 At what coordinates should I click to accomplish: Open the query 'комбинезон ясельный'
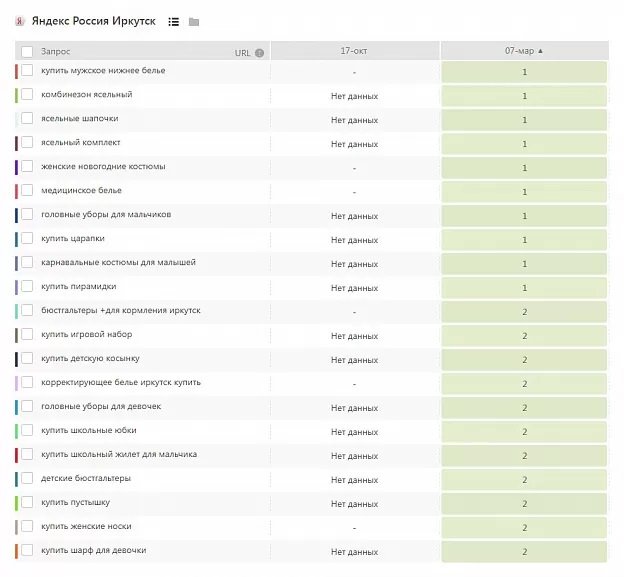pyautogui.click(x=86, y=95)
